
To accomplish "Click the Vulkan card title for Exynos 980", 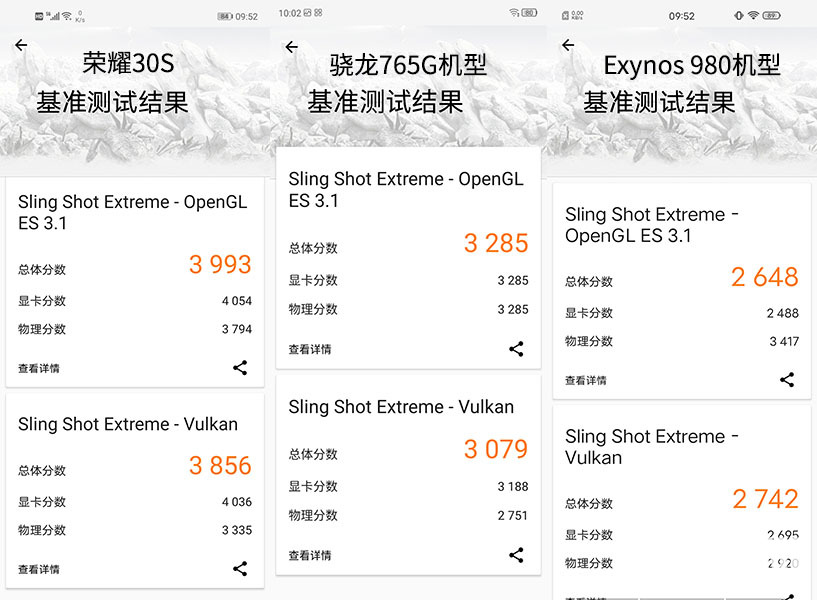I will tap(652, 447).
